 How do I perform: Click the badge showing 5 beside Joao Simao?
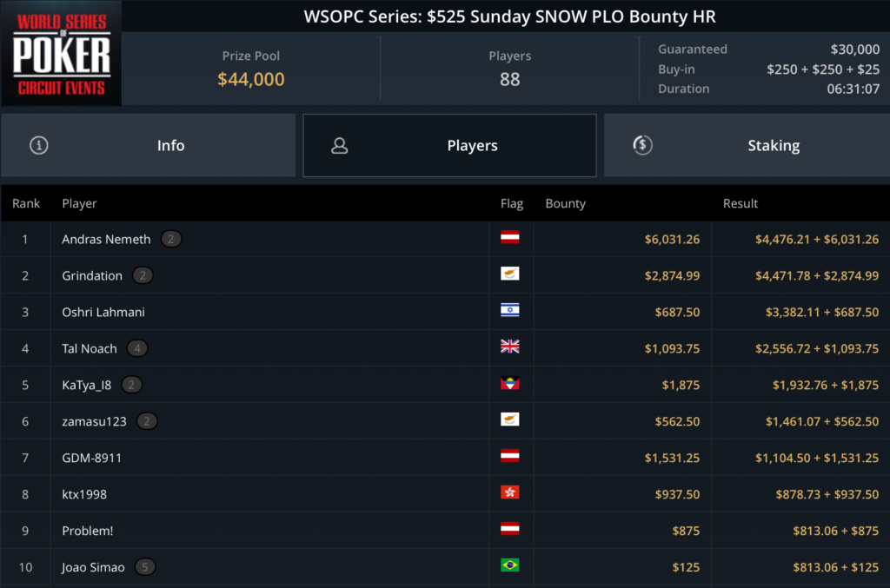click(x=145, y=567)
